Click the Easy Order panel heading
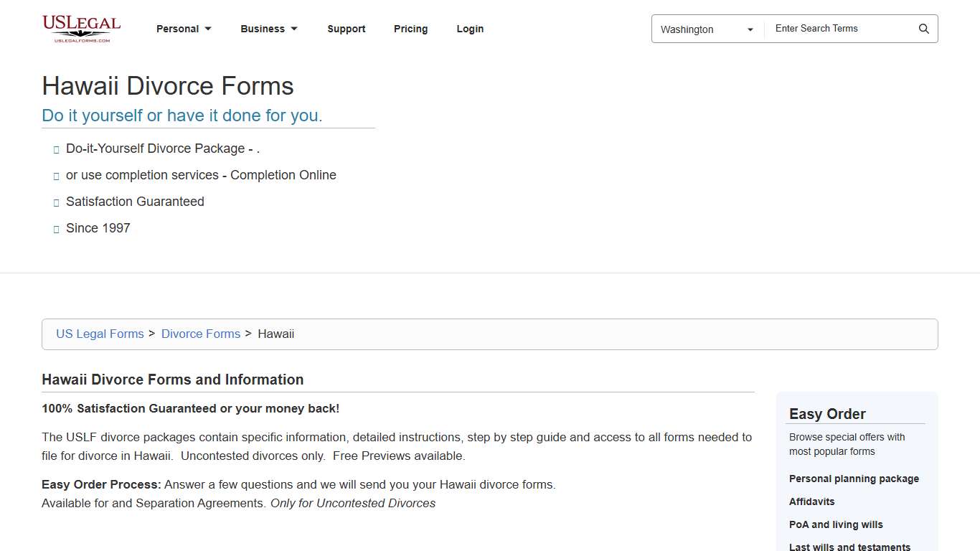Image resolution: width=980 pixels, height=551 pixels. click(827, 414)
